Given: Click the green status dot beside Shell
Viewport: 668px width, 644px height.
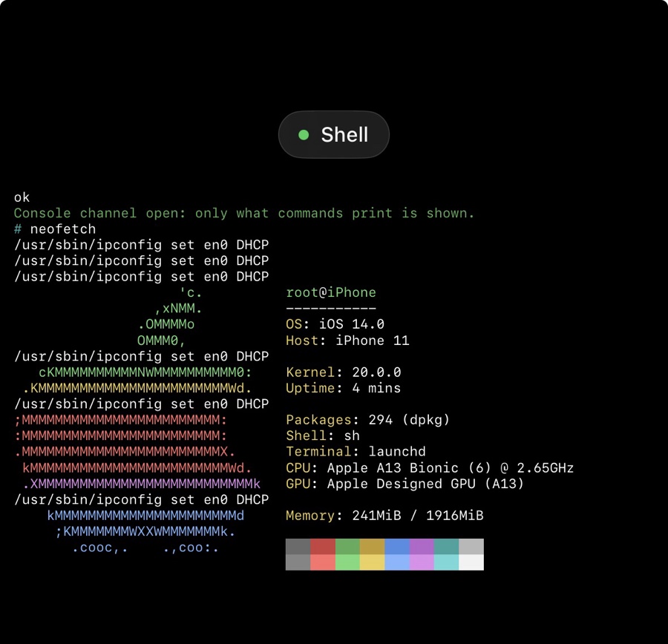Looking at the screenshot, I should tap(304, 135).
